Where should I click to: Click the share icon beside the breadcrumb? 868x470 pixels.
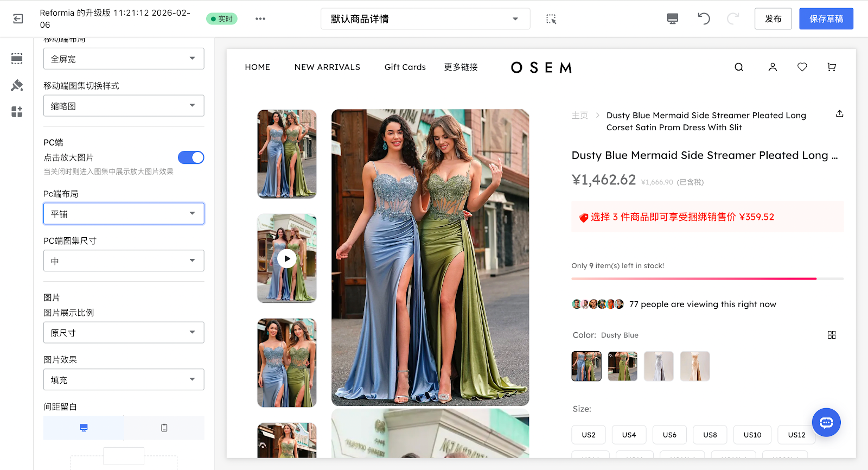[839, 114]
